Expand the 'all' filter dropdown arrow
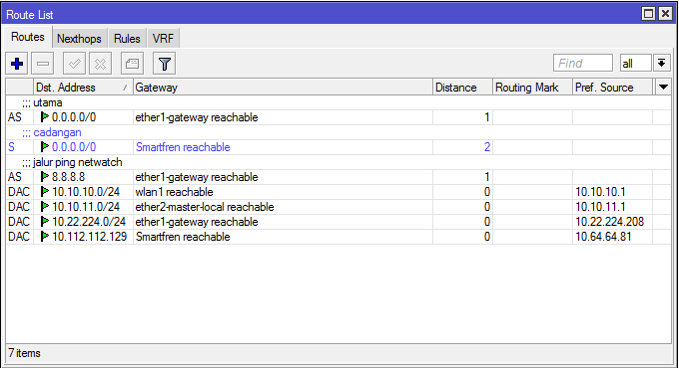Image resolution: width=679 pixels, height=368 pixels. pyautogui.click(x=661, y=63)
